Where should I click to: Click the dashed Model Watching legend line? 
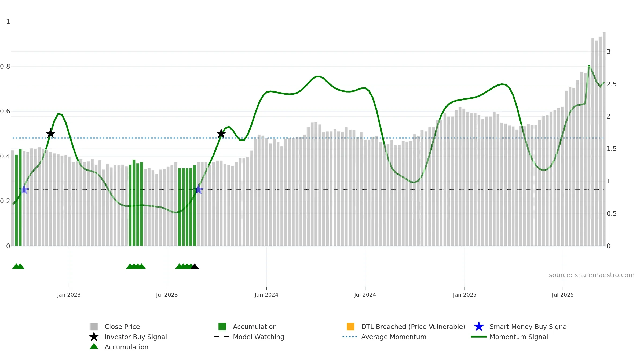click(x=222, y=337)
